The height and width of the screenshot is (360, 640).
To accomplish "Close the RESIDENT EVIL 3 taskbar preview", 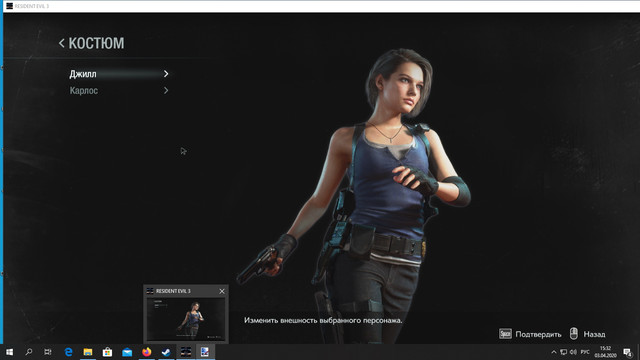I will click(222, 291).
